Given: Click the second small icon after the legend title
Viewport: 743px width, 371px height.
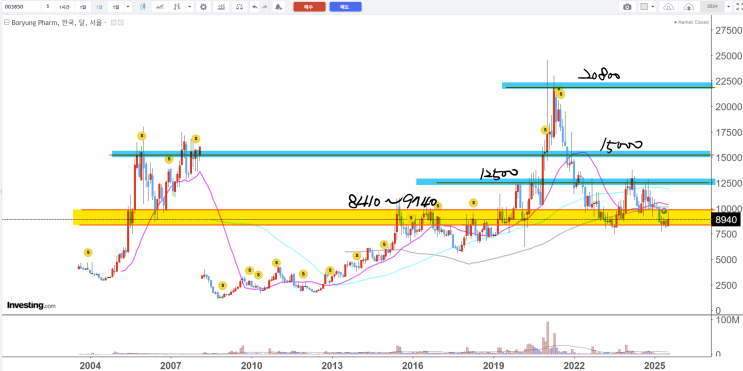Looking at the screenshot, I should [x=121, y=22].
